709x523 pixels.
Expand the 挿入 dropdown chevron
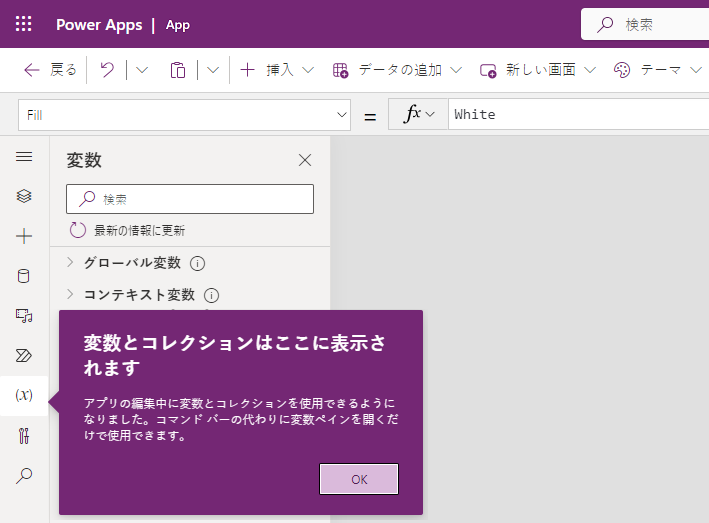coord(308,70)
